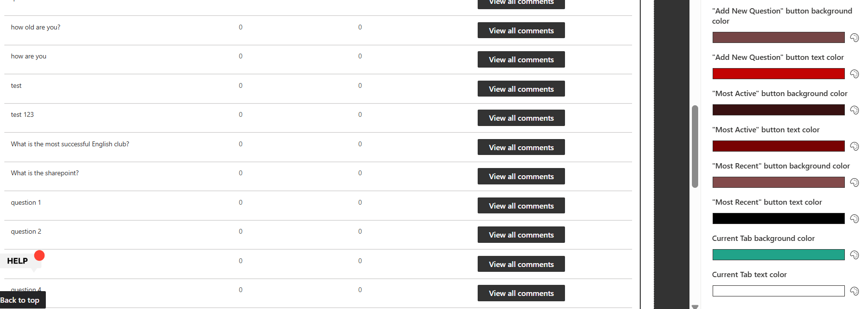View all comments for "question 2"
Viewport: 868px width, 309px height.
tap(521, 235)
